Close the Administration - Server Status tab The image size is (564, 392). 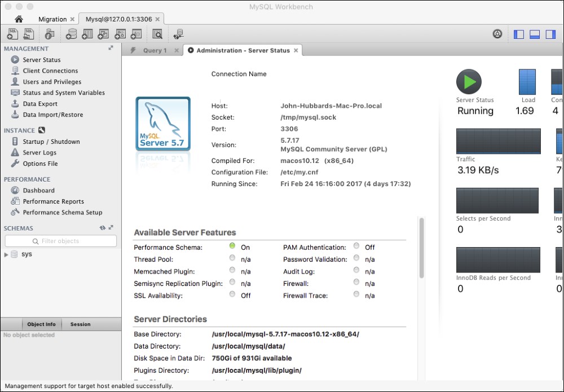[296, 50]
